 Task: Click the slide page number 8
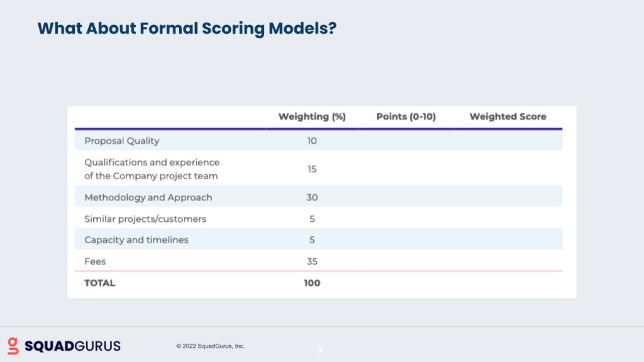pos(319,349)
